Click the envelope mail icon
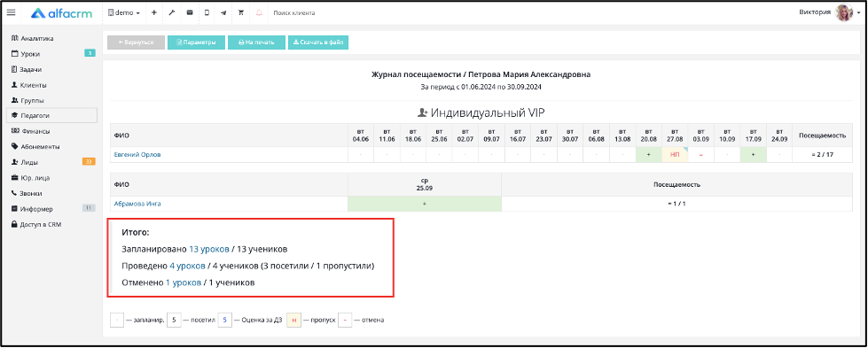Image resolution: width=868 pixels, height=348 pixels. pos(190,12)
